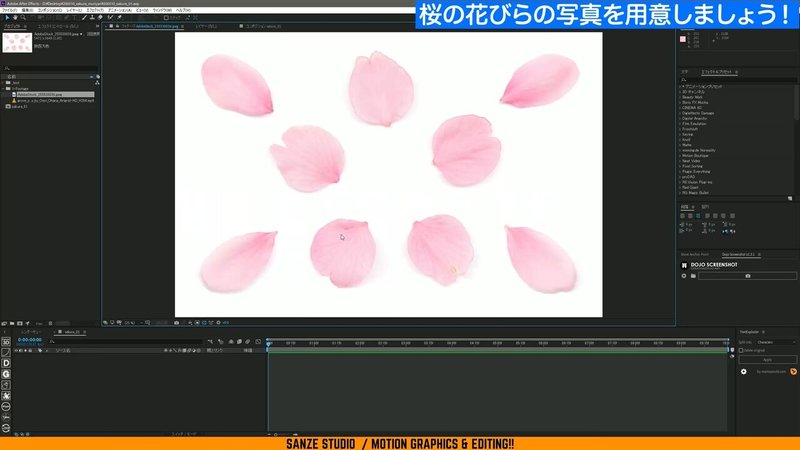Click the viewer snapshot camera icon
The width and height of the screenshot is (800, 450).
tap(177, 322)
